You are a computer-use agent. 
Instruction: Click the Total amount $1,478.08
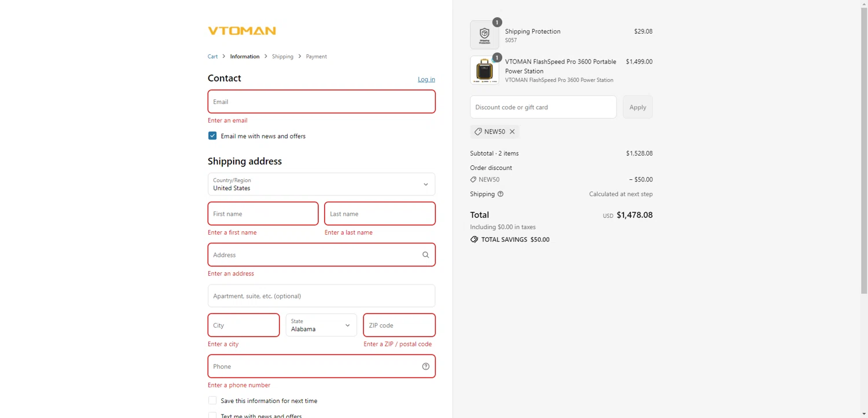click(x=634, y=215)
